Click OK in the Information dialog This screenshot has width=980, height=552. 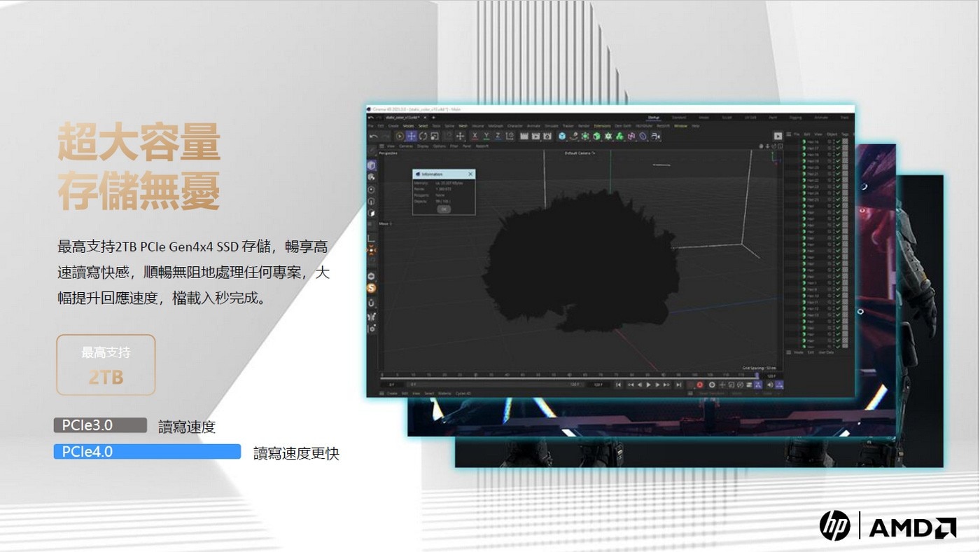pyautogui.click(x=444, y=209)
